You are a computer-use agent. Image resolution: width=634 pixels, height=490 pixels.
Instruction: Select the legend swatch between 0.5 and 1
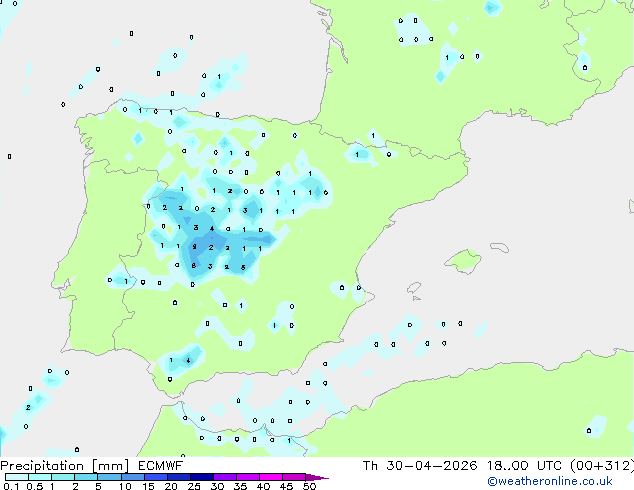pos(40,477)
